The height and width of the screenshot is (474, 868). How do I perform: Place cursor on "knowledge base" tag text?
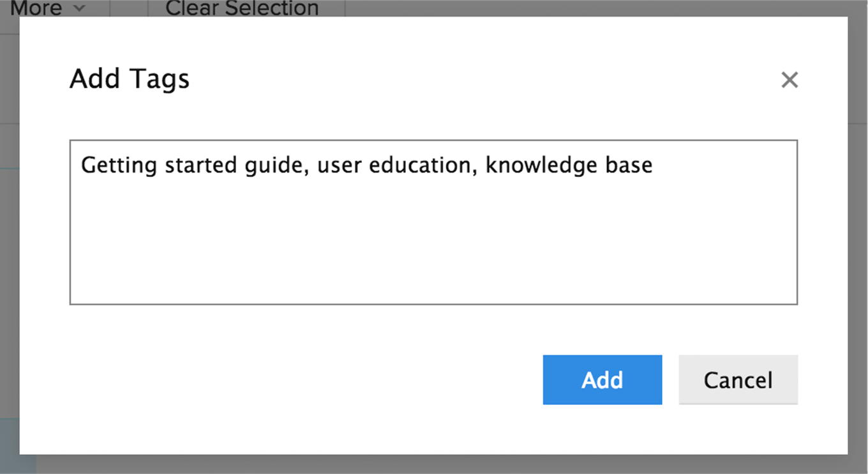[569, 165]
